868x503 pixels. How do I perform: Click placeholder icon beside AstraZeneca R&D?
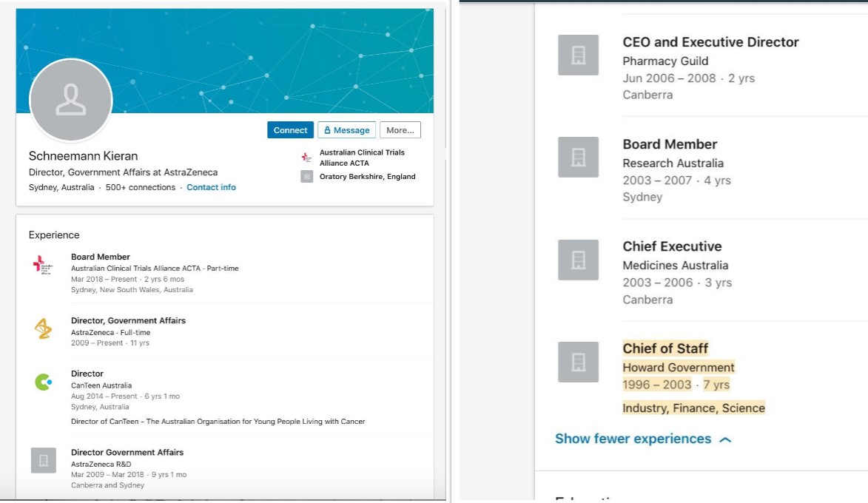(43, 460)
